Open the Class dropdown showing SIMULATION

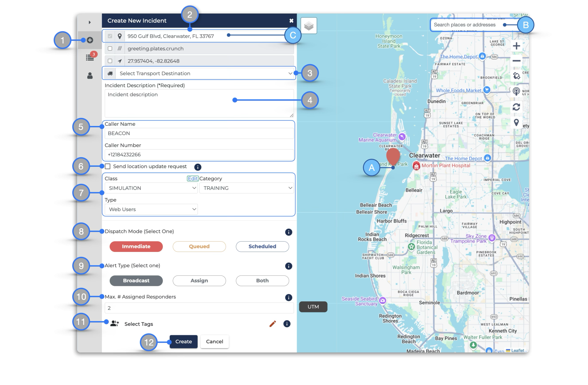pyautogui.click(x=151, y=188)
